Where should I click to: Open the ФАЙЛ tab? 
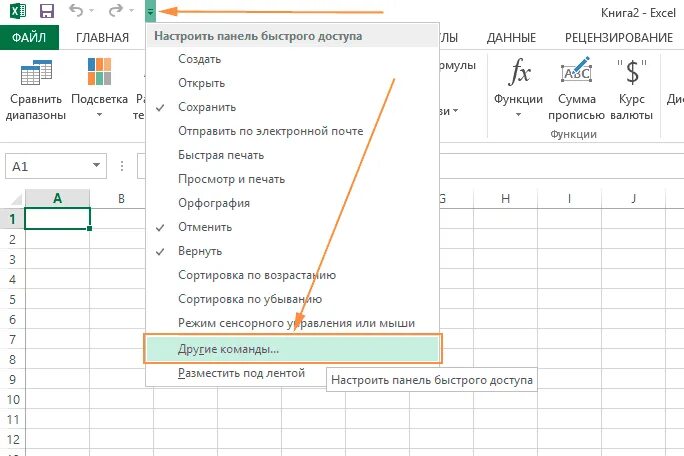[x=29, y=38]
